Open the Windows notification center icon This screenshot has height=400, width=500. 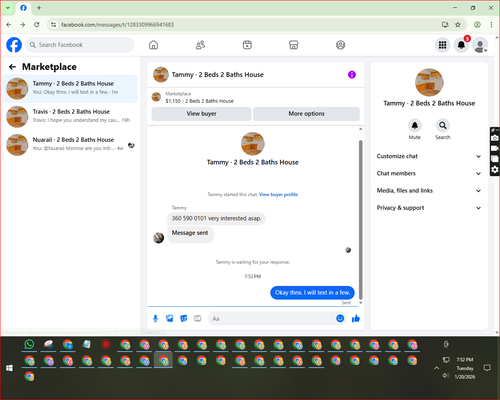tap(487, 368)
